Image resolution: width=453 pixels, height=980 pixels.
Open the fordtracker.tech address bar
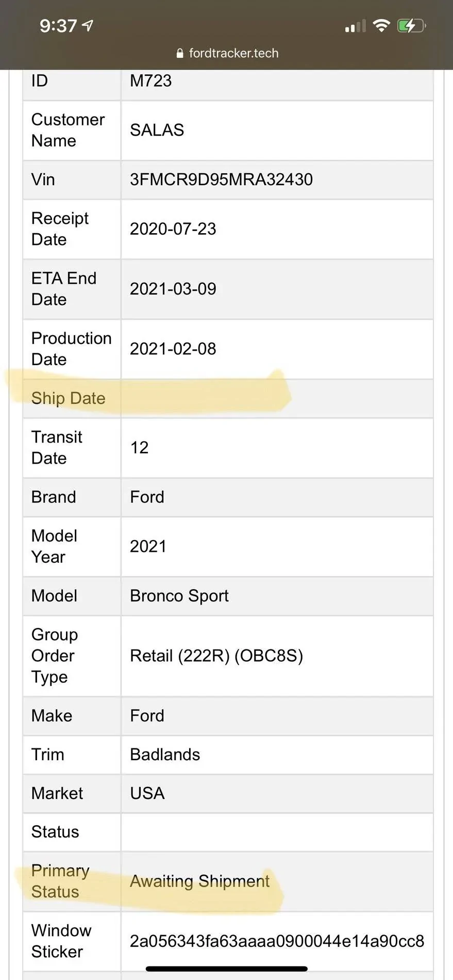[235, 53]
